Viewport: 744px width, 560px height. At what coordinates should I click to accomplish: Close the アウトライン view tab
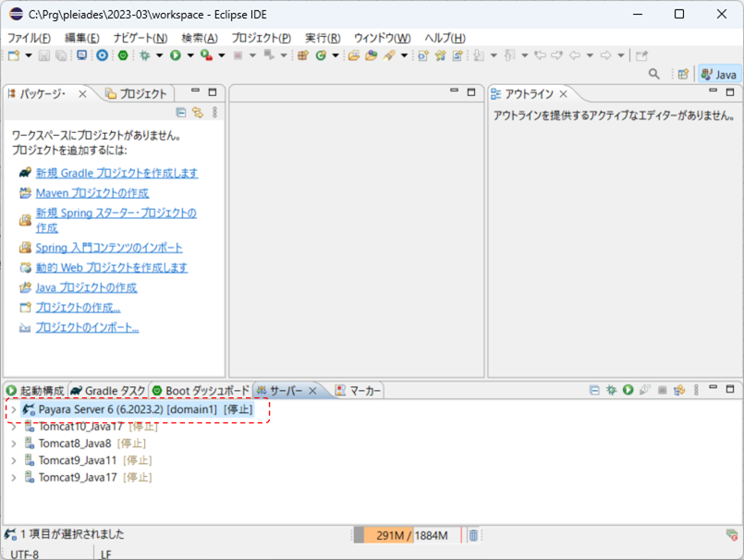(563, 94)
